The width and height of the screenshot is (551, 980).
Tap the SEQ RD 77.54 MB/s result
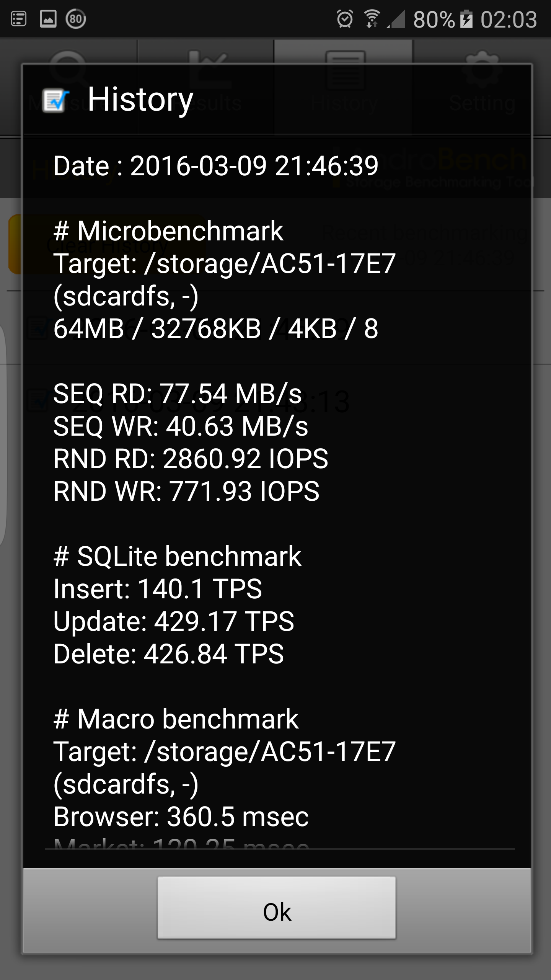coord(177,394)
